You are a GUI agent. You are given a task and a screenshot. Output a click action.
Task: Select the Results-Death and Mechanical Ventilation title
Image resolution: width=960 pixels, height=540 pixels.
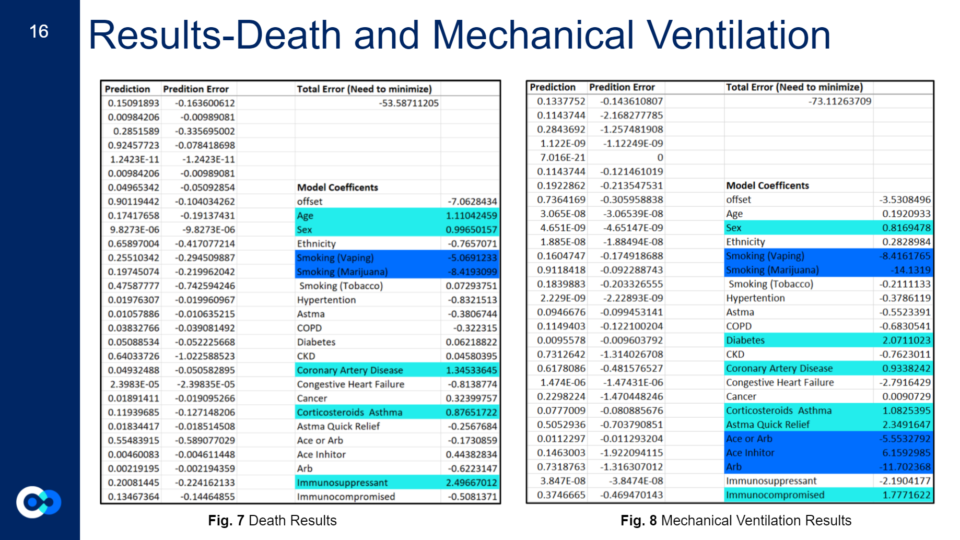pyautogui.click(x=459, y=36)
